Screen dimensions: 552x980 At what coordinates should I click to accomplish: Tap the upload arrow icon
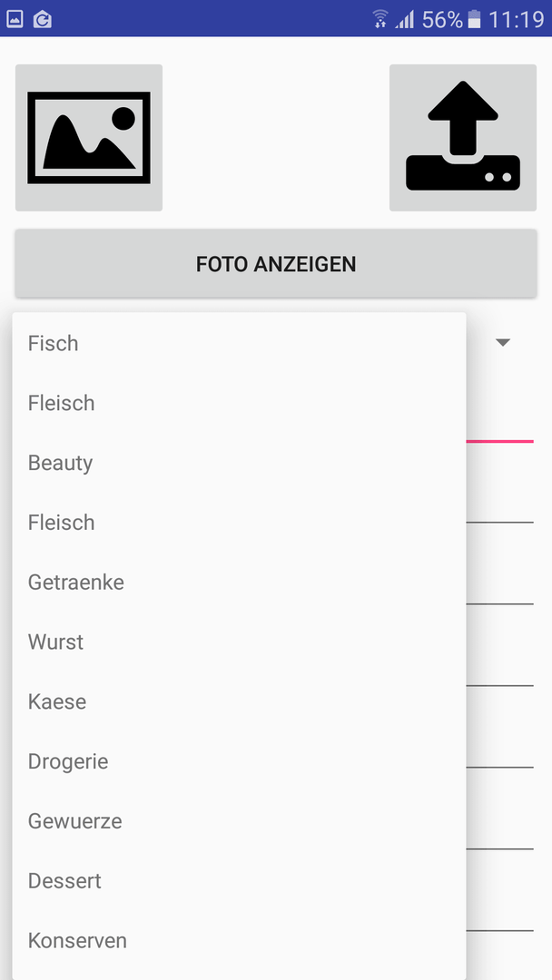(x=463, y=138)
